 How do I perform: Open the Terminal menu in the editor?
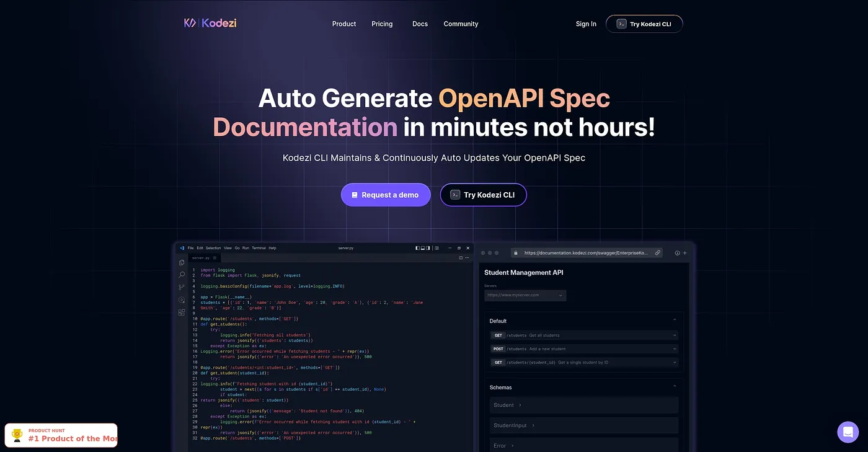tap(259, 248)
